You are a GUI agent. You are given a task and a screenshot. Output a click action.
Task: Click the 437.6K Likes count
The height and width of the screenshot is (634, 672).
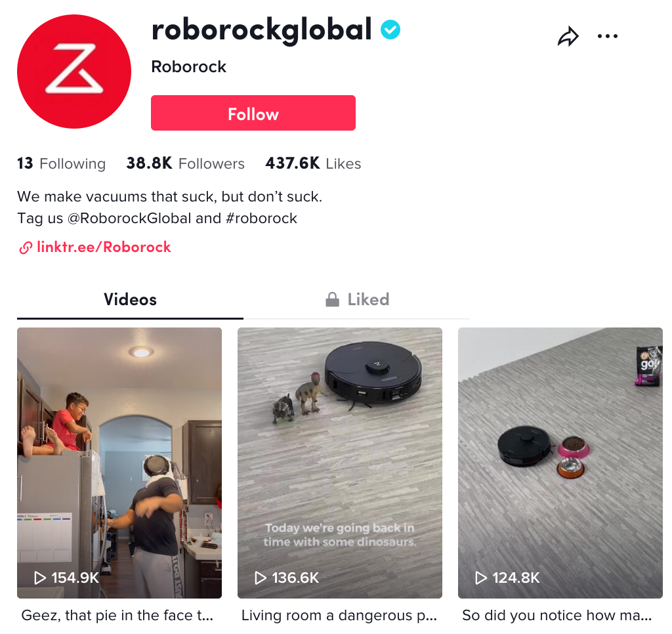point(313,163)
